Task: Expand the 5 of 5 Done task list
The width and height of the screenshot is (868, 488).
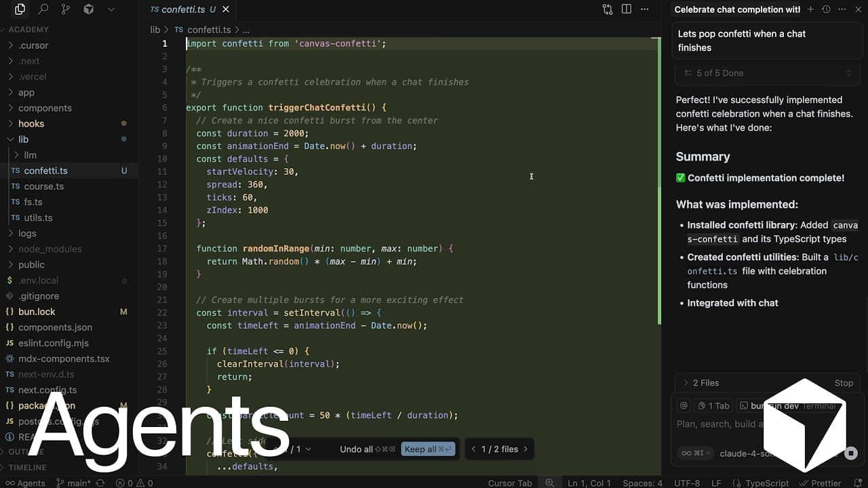Action: click(x=768, y=73)
